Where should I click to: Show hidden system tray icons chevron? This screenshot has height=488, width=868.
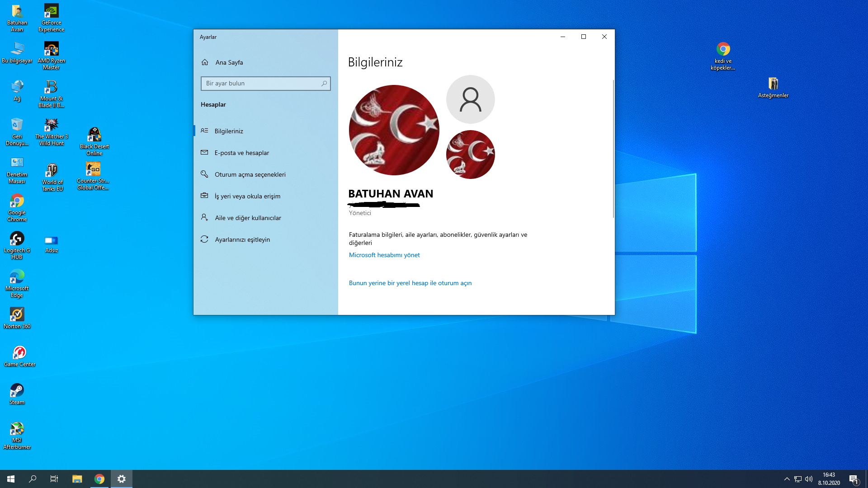coord(787,479)
